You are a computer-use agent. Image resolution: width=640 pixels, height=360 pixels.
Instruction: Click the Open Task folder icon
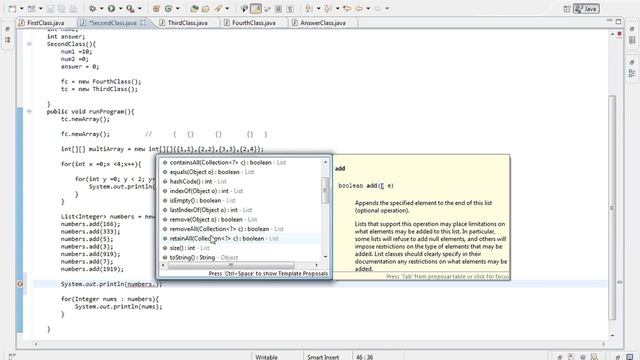[x=206, y=9]
